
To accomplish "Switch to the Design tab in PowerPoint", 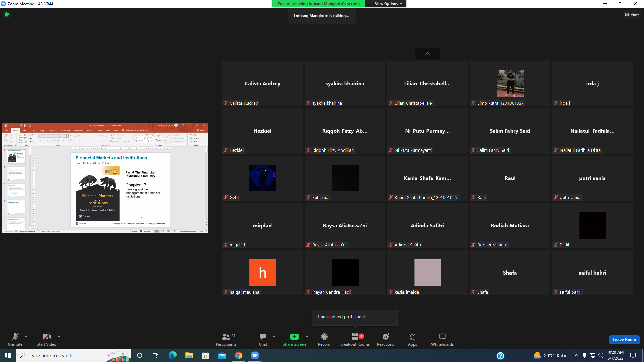I will click(x=41, y=130).
